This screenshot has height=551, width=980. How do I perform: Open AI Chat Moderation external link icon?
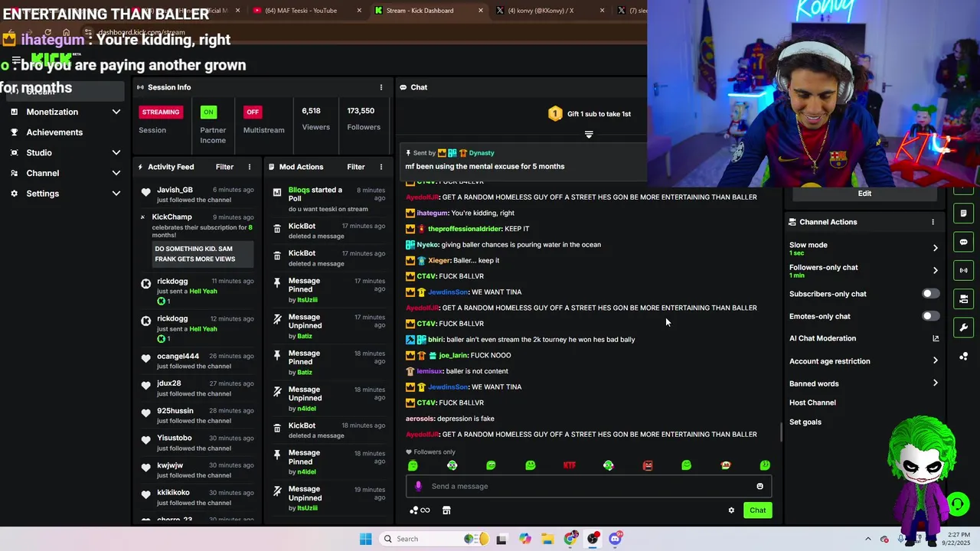point(936,338)
